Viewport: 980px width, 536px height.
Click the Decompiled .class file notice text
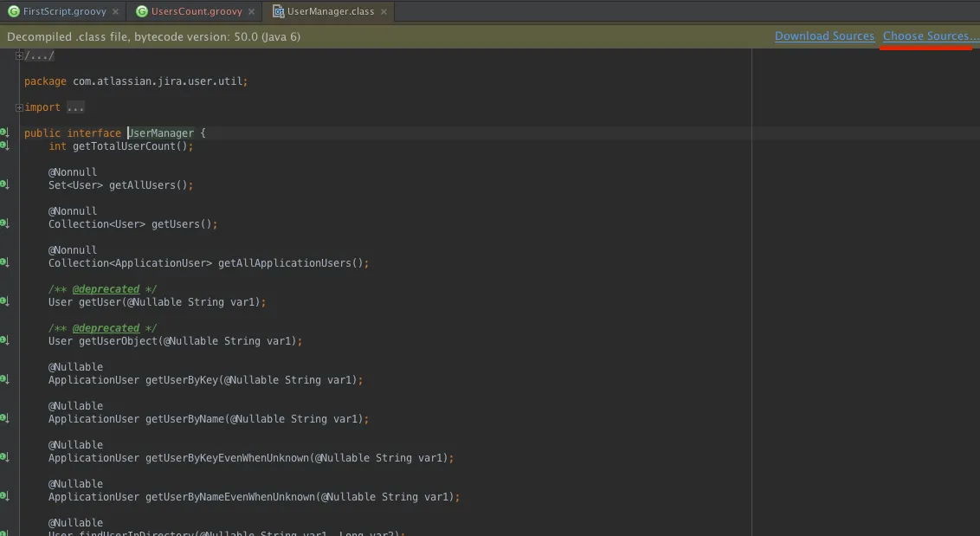pyautogui.click(x=154, y=37)
